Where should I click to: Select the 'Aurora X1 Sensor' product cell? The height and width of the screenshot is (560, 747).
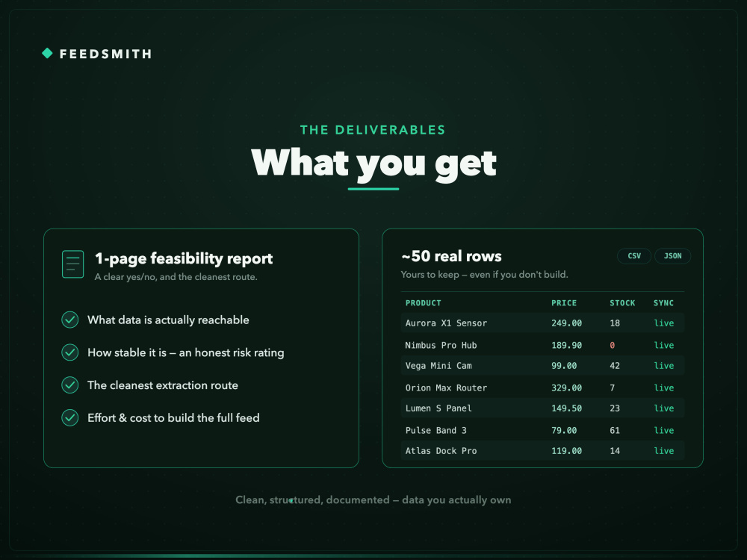[x=446, y=323]
